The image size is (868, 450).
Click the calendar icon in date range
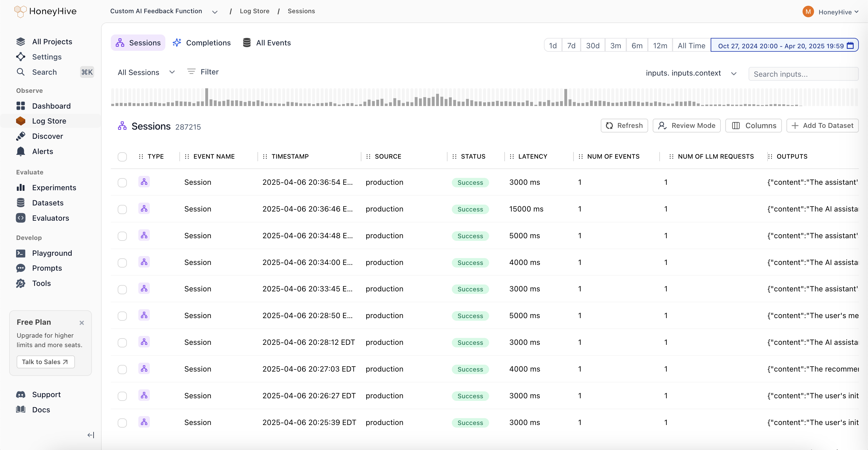[850, 45]
